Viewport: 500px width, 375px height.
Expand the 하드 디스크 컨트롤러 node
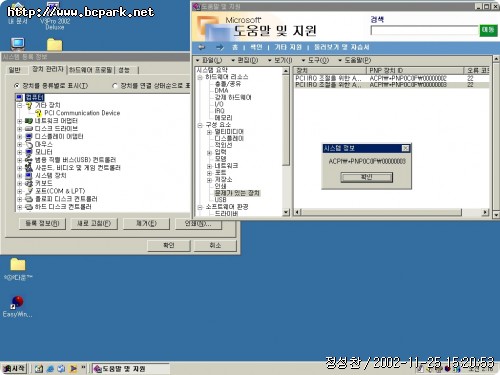[20, 207]
